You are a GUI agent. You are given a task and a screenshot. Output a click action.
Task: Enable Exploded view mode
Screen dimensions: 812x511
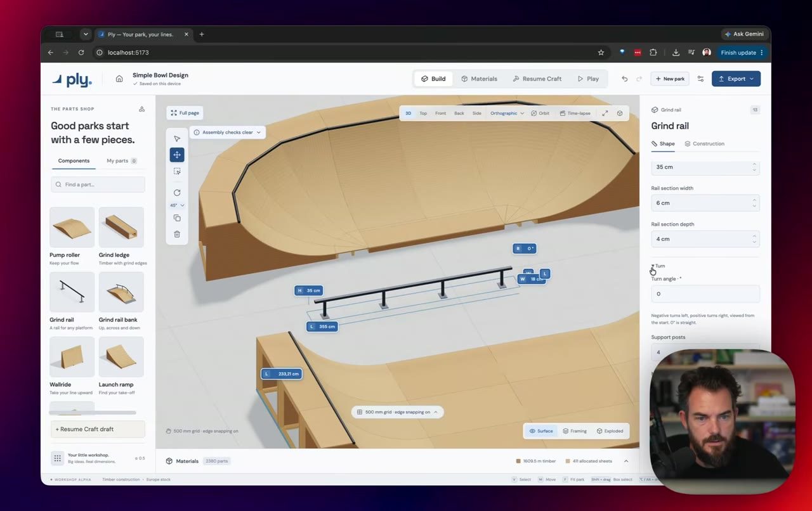pos(610,431)
